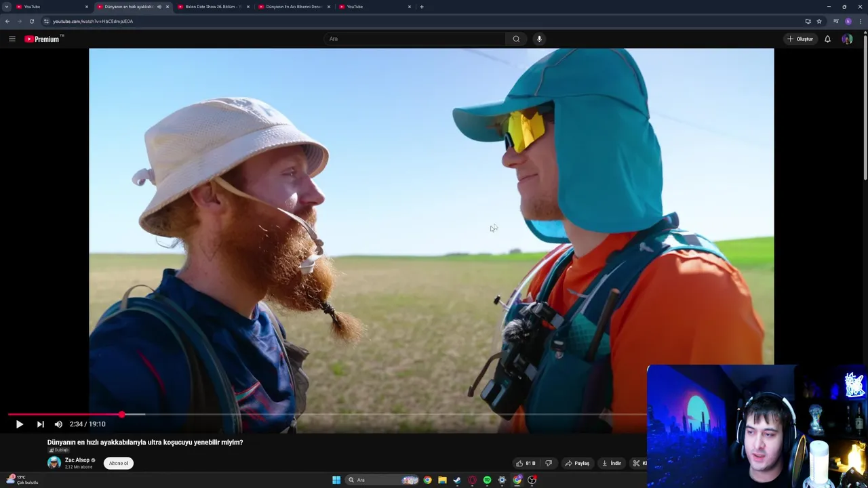Share the video via Paylaş

pos(577,464)
